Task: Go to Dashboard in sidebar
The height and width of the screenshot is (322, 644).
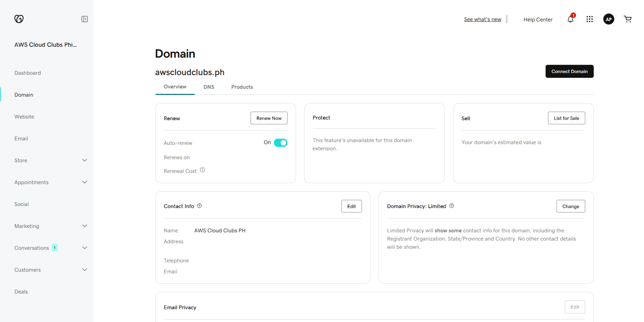Action: click(28, 73)
